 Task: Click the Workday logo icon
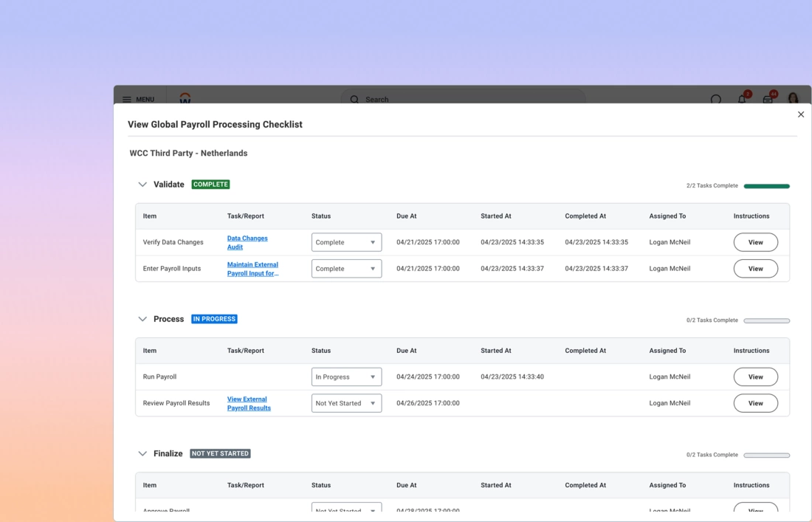click(185, 98)
